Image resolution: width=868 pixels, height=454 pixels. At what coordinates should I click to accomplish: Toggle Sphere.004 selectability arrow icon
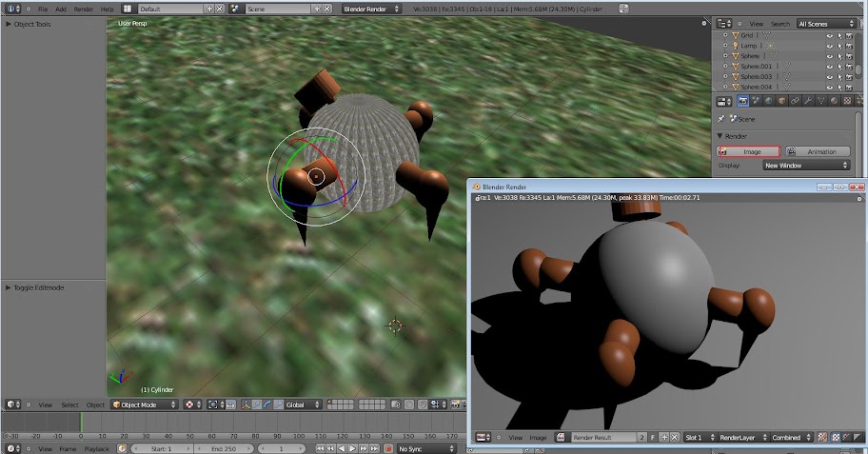(839, 87)
